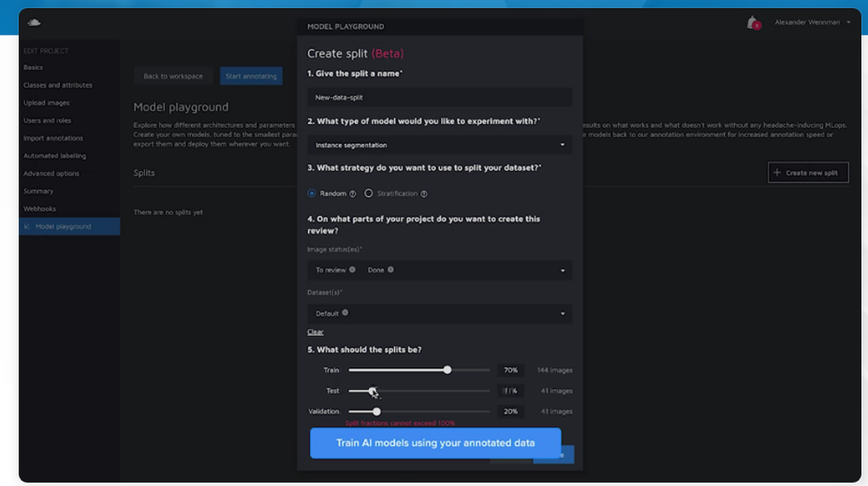The image size is (868, 486).
Task: Click the Test slider handle
Action: click(372, 391)
